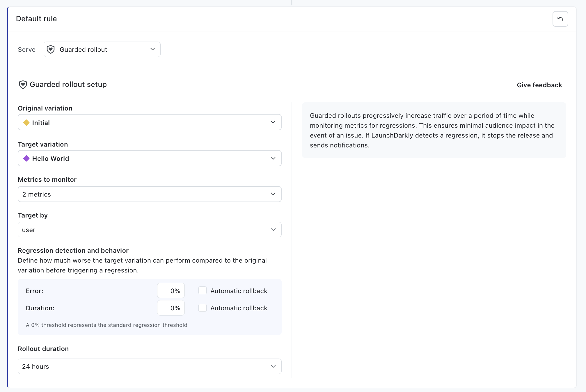Open the Serve Guarded rollout dropdown

102,49
